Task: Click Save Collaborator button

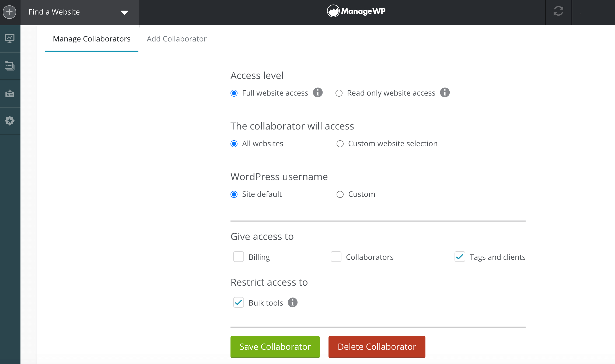Action: pyautogui.click(x=275, y=346)
